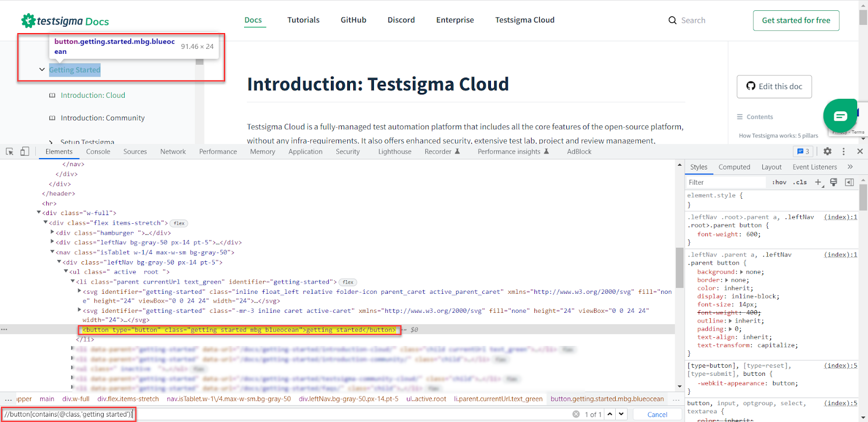Viewport: 868px width, 422px height.
Task: Switch to the Layout tab
Action: click(771, 167)
